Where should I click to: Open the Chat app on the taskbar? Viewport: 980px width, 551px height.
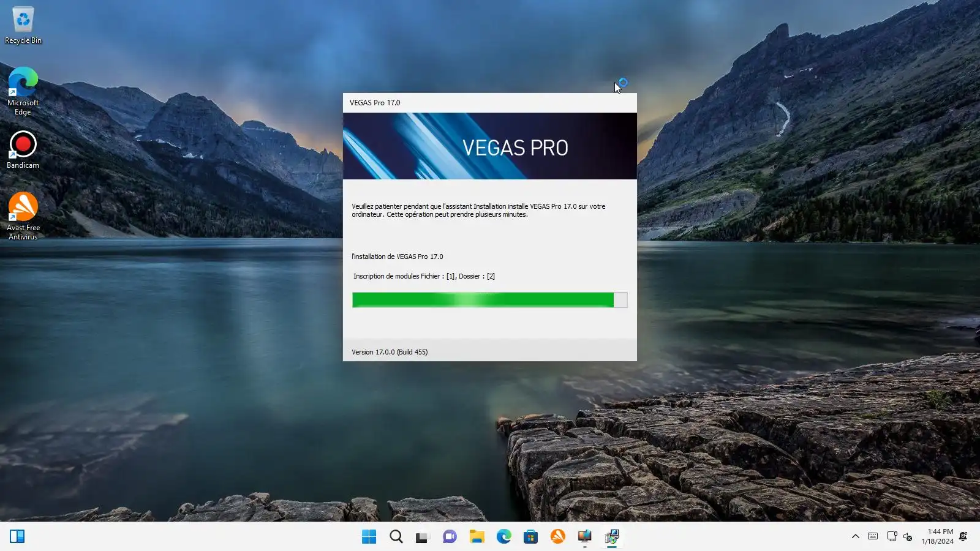450,536
